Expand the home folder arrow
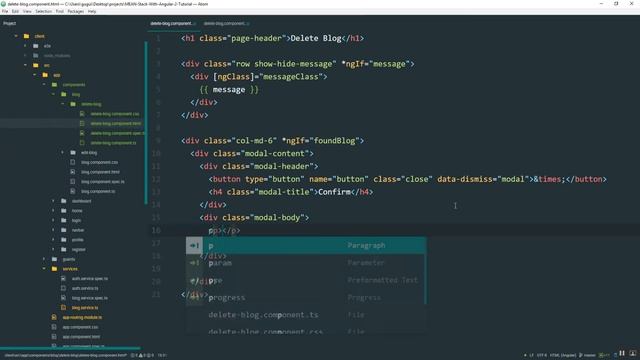The image size is (640, 360). 53,211
